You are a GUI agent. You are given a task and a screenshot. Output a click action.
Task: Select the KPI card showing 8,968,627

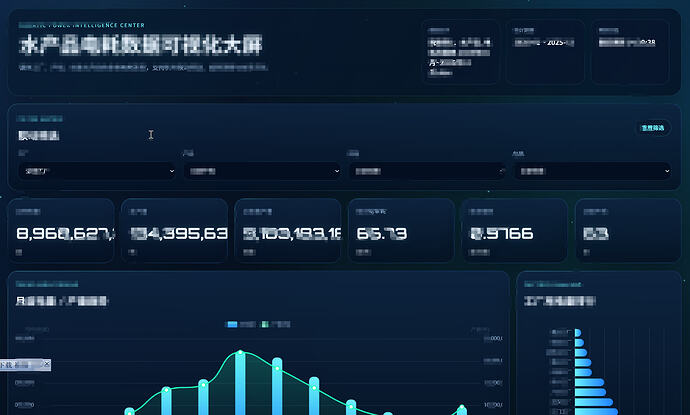(61, 230)
